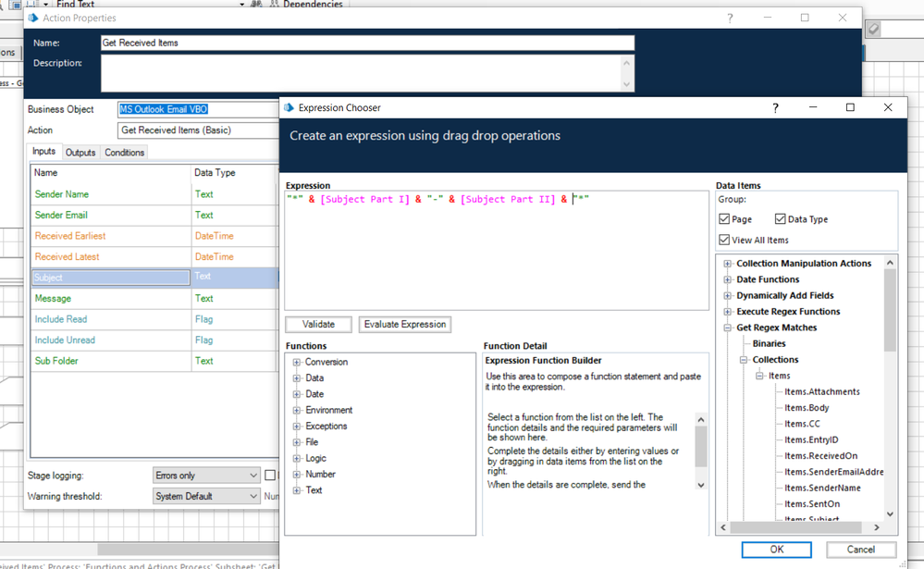Select Received Latest input row

coord(154,257)
